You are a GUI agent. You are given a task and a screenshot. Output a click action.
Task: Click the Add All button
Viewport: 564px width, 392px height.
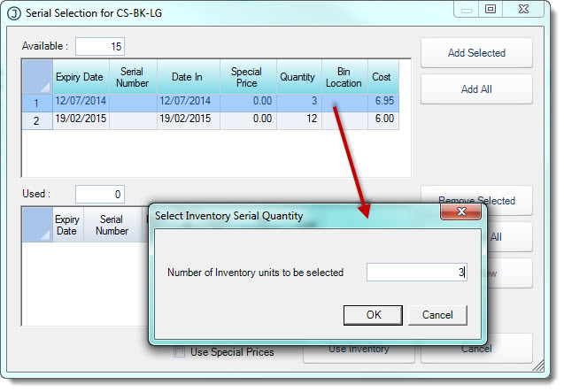pyautogui.click(x=476, y=88)
